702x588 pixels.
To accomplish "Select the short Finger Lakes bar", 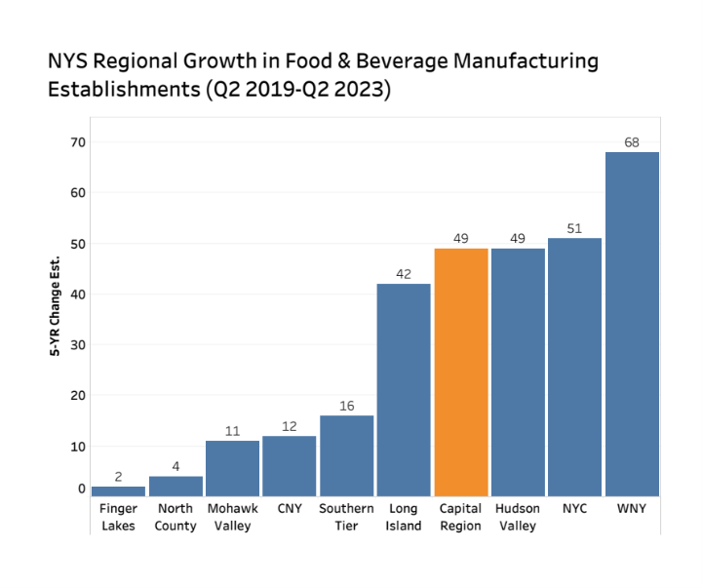I will tap(118, 490).
